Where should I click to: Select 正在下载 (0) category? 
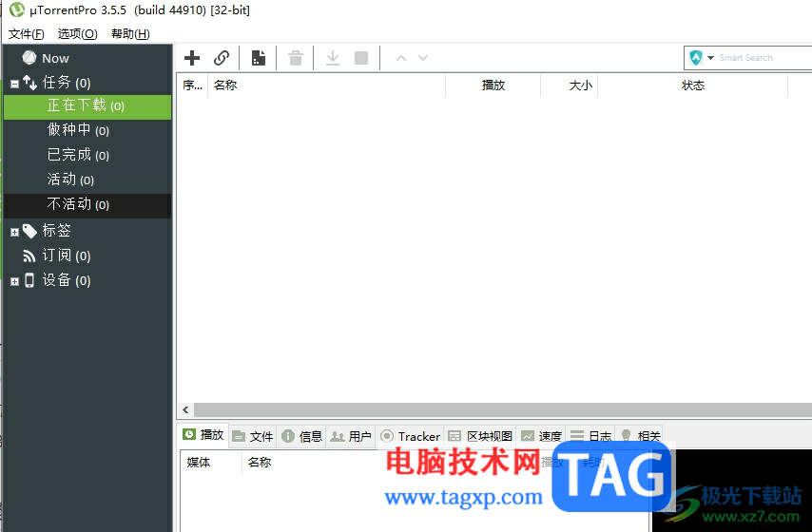[x=87, y=106]
